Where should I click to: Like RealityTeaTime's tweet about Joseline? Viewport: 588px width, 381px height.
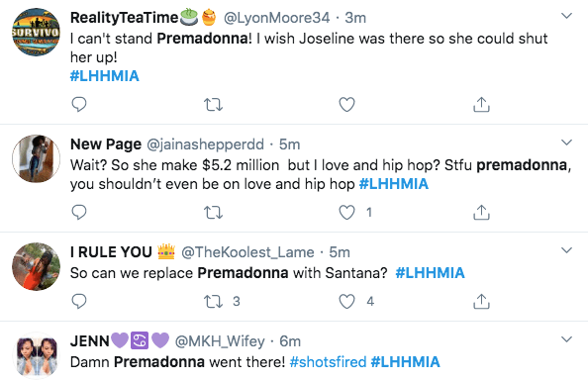point(346,105)
